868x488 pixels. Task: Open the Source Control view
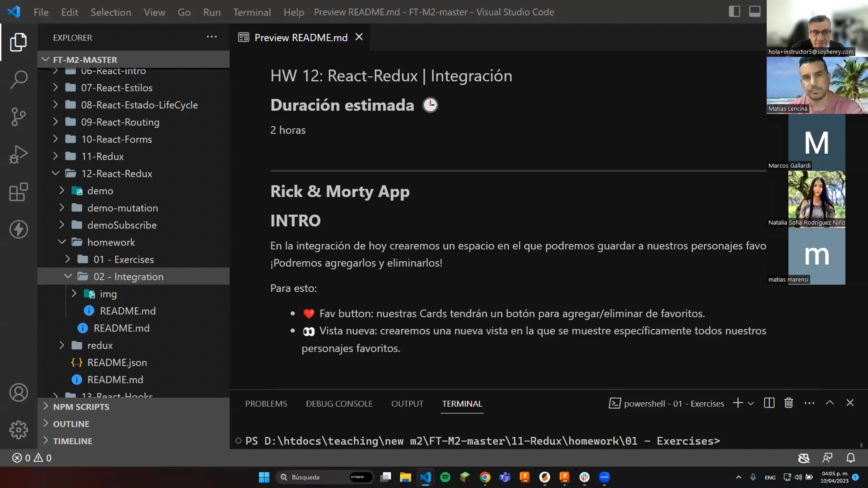point(18,117)
